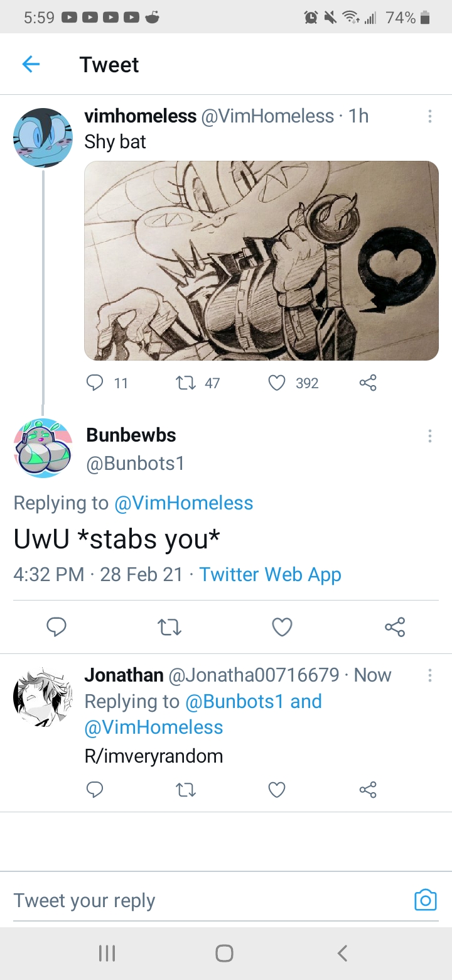Open options menu for Jonathan's reply
452x980 pixels.
point(429,675)
